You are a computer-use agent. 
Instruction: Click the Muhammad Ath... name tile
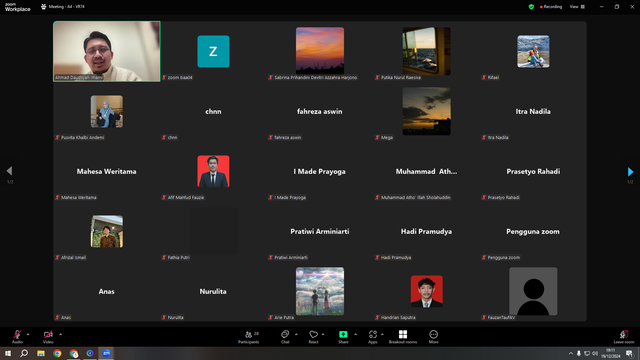pos(427,171)
